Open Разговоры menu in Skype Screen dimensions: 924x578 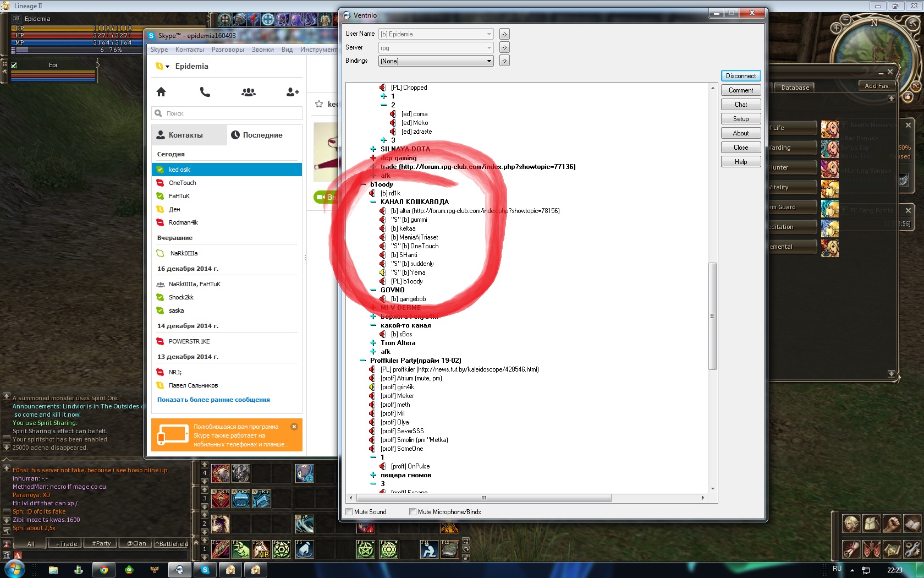point(228,50)
